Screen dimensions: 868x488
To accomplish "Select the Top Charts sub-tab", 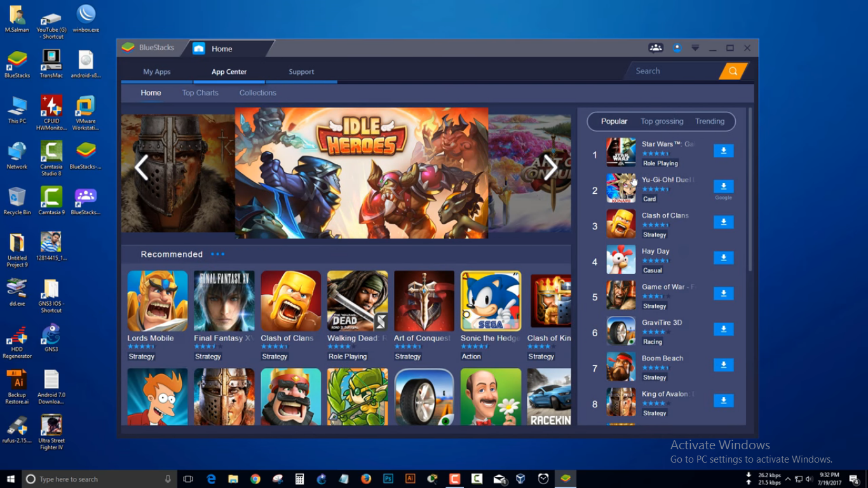I will (x=200, y=93).
